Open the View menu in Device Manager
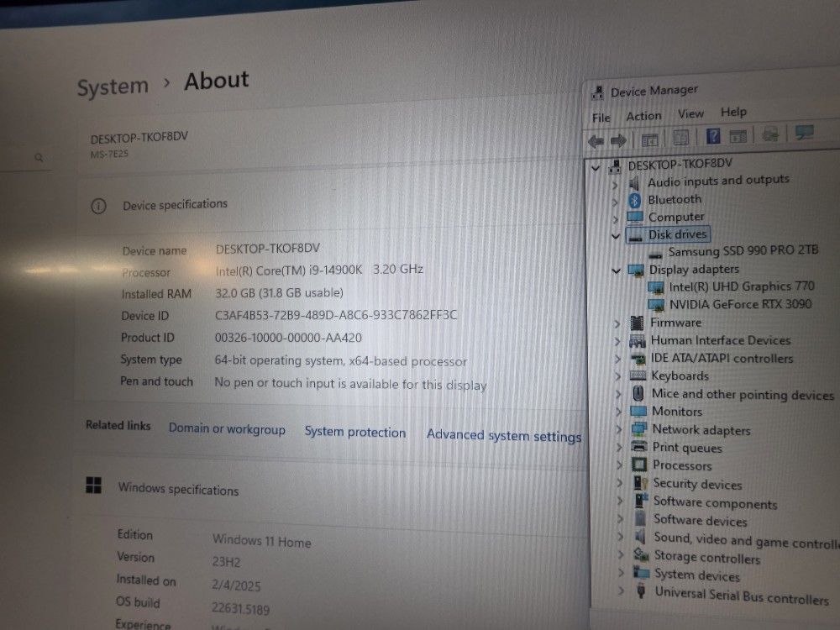The image size is (840, 630). [x=690, y=113]
